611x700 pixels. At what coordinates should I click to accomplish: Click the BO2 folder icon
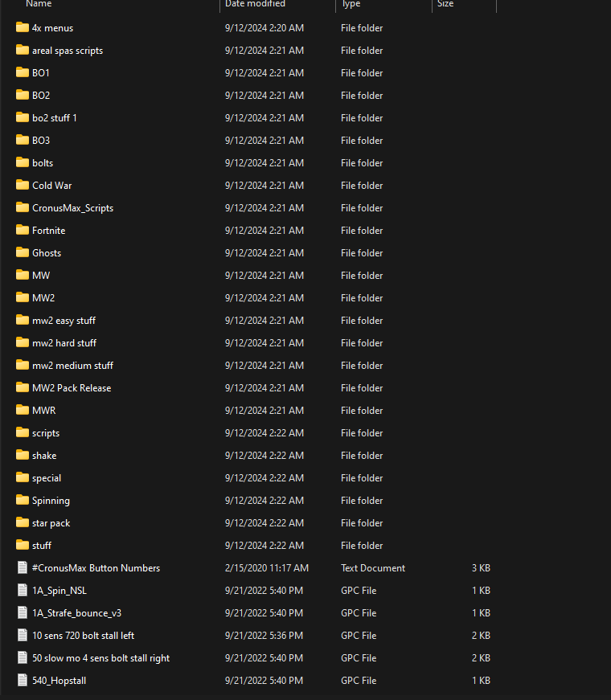tap(23, 95)
